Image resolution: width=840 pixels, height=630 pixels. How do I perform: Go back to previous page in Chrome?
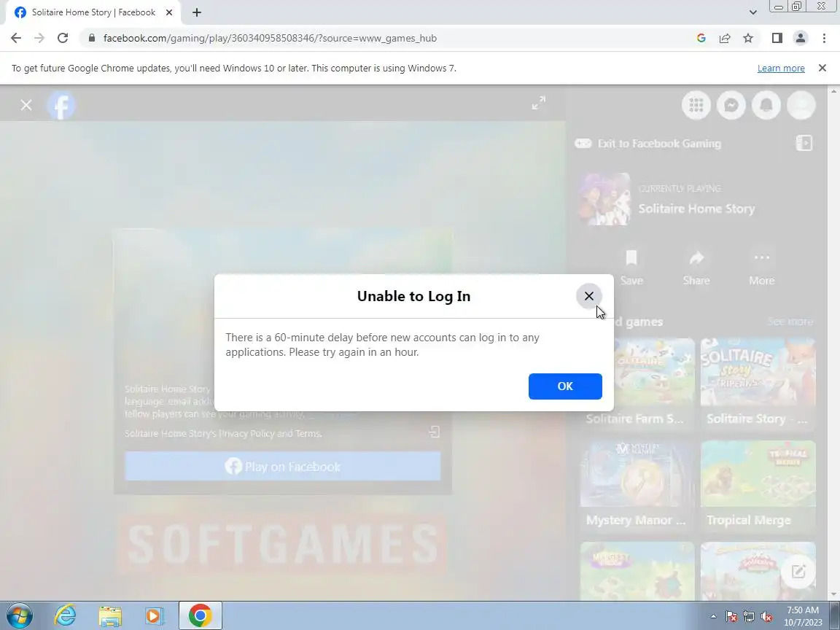pos(16,38)
